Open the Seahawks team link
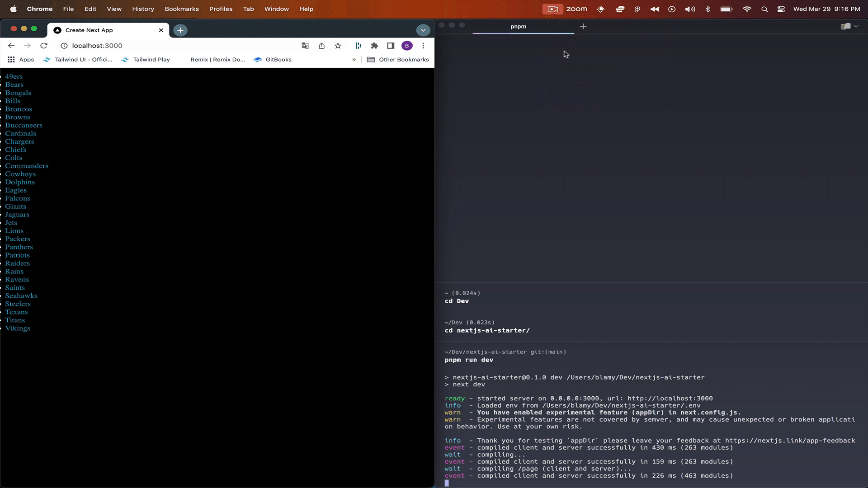Viewport: 868px width, 488px height. pos(21,296)
